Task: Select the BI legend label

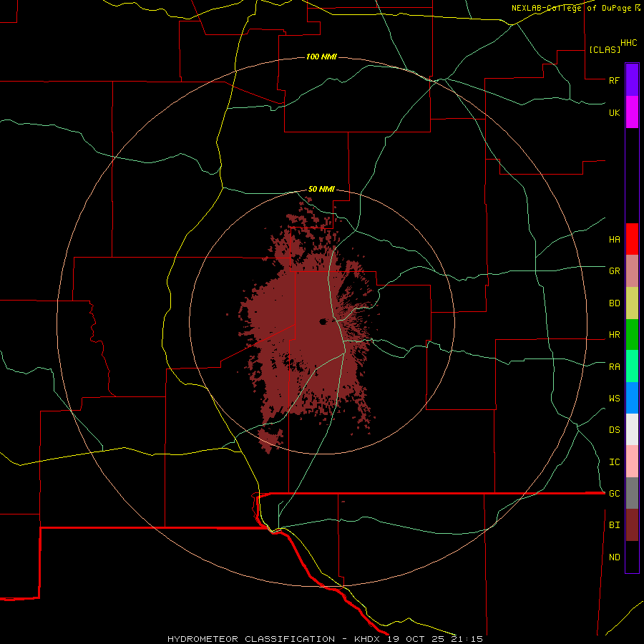Action: coord(614,525)
